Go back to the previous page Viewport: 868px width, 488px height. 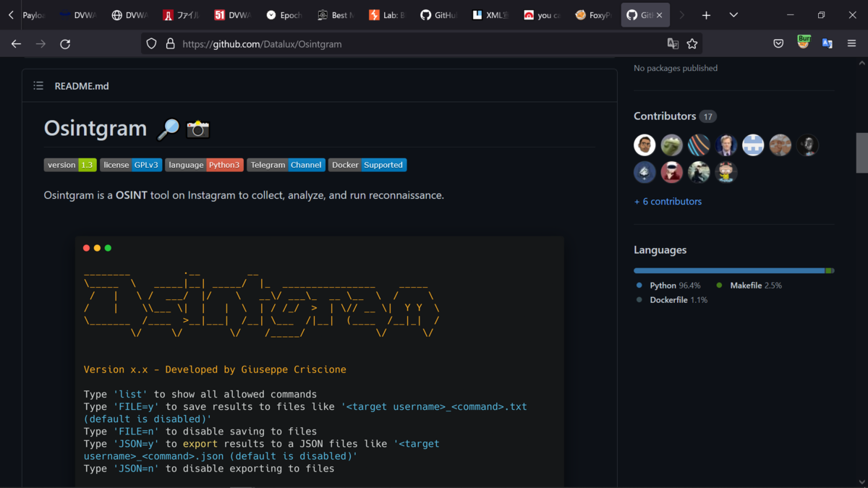(x=16, y=44)
